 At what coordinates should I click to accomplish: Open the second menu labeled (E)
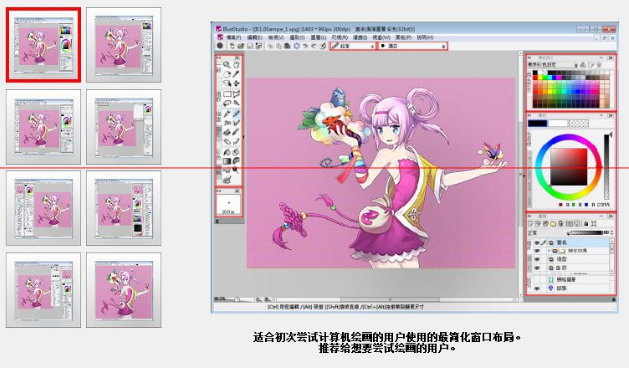(x=255, y=37)
